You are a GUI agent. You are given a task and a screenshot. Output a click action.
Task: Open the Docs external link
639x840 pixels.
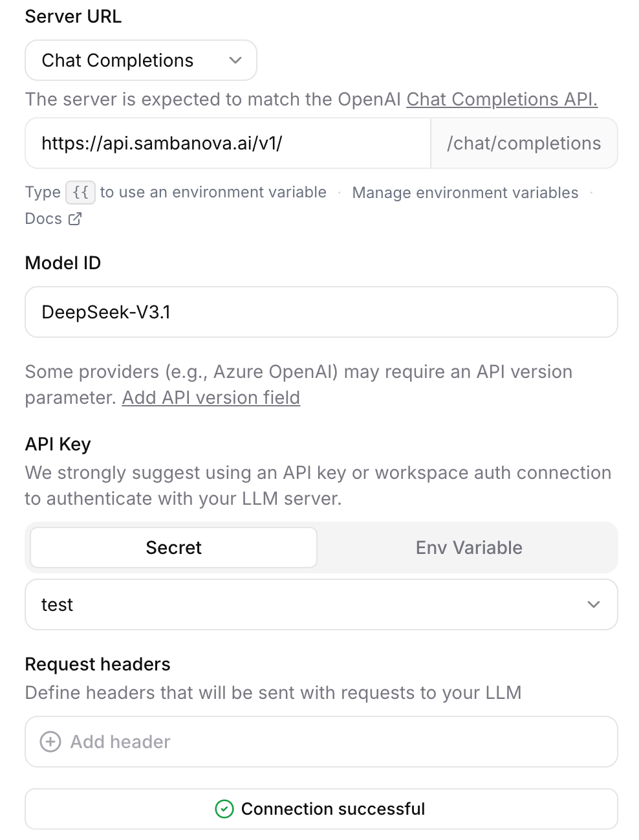(x=53, y=219)
